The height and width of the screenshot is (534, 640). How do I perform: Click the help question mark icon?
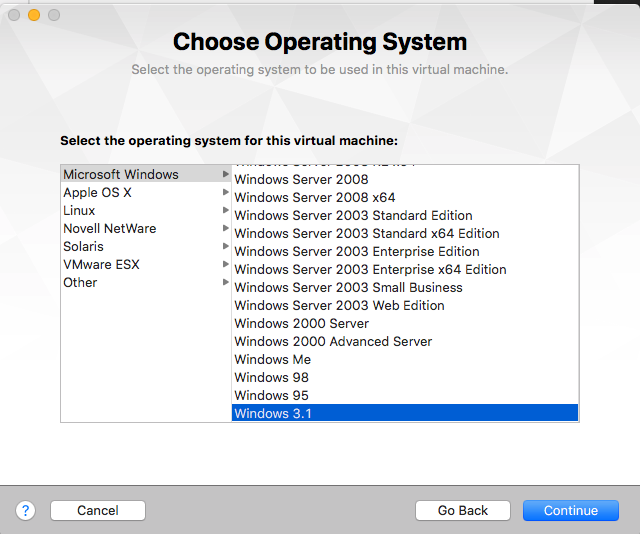coord(26,510)
